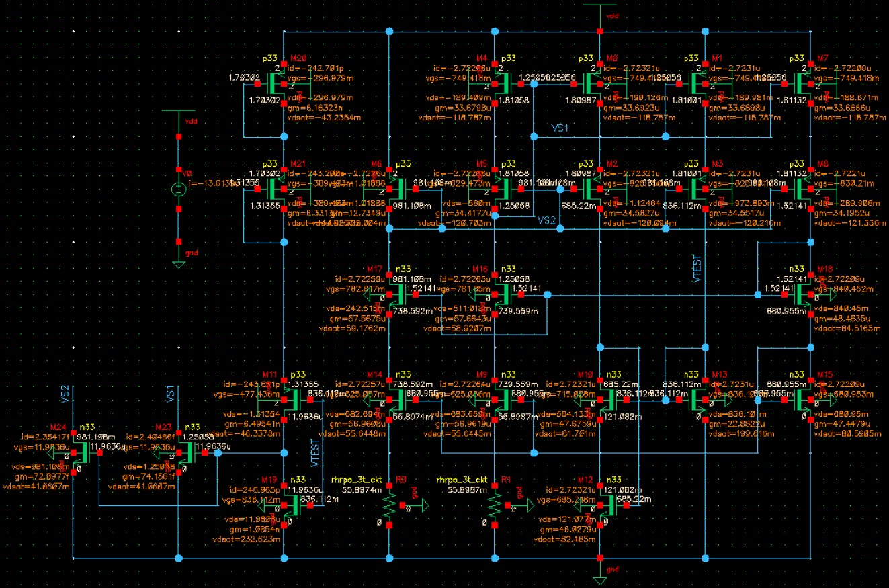Click vdsat=84.5165m annotation of M18

pos(847,329)
